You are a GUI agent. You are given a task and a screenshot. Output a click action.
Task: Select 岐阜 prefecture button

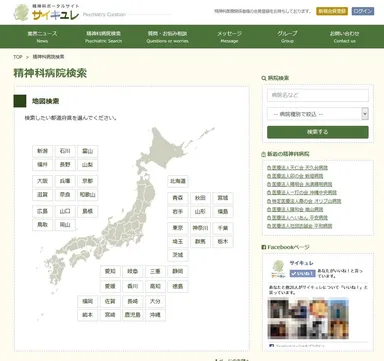(x=133, y=271)
